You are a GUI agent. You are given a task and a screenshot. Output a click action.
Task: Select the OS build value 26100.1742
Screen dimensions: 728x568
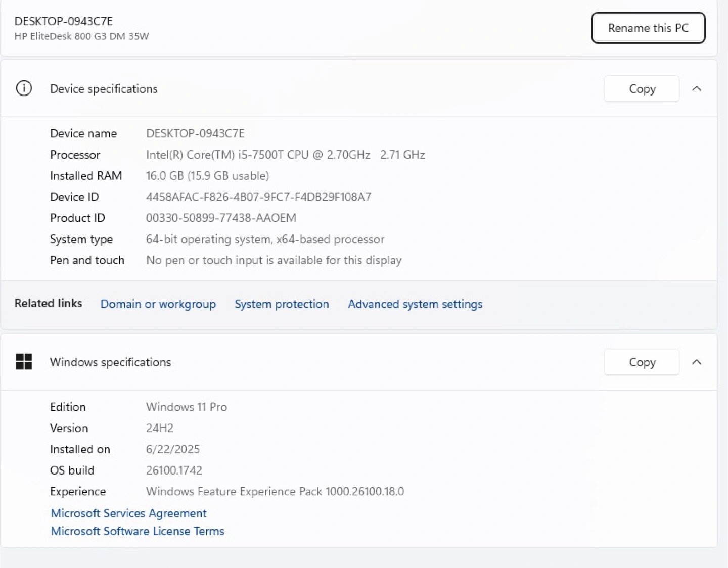click(174, 470)
